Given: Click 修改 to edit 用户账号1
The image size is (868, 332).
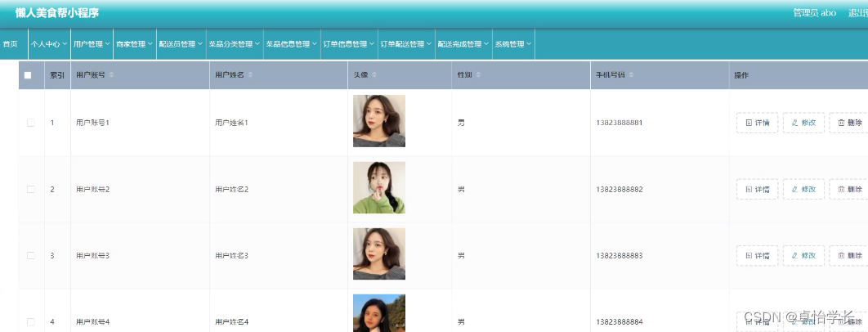Looking at the screenshot, I should click(803, 123).
